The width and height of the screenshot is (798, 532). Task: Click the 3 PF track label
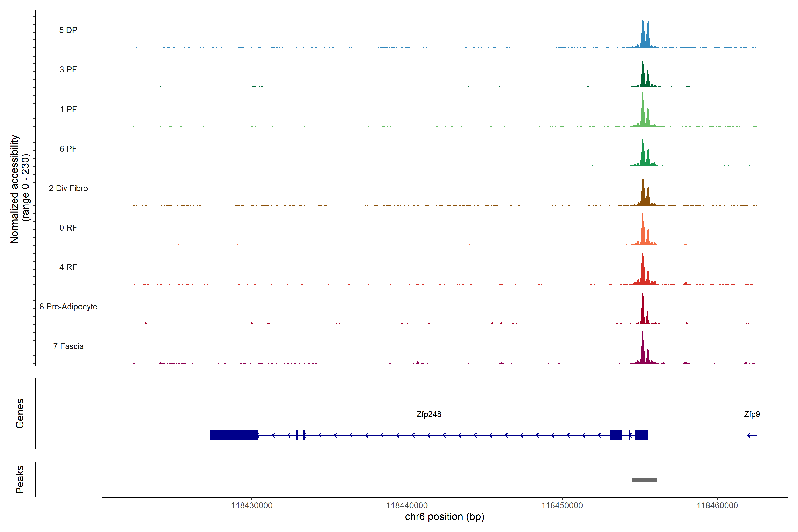[68, 70]
